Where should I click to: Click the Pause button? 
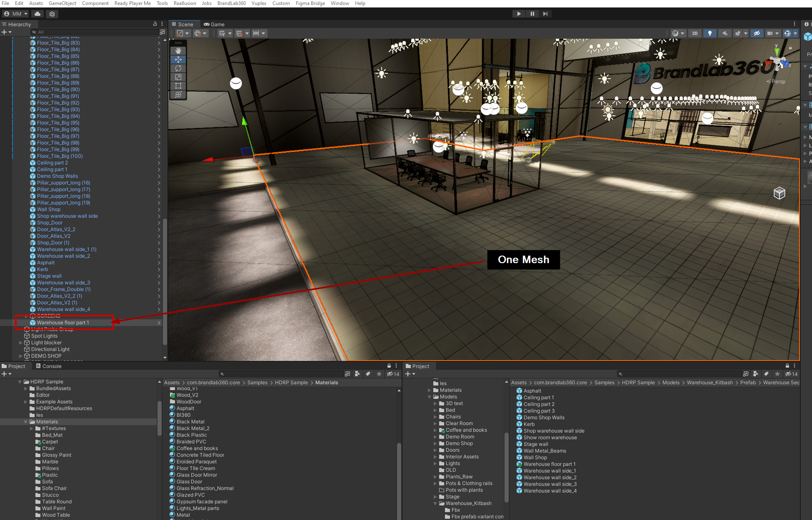pyautogui.click(x=532, y=14)
